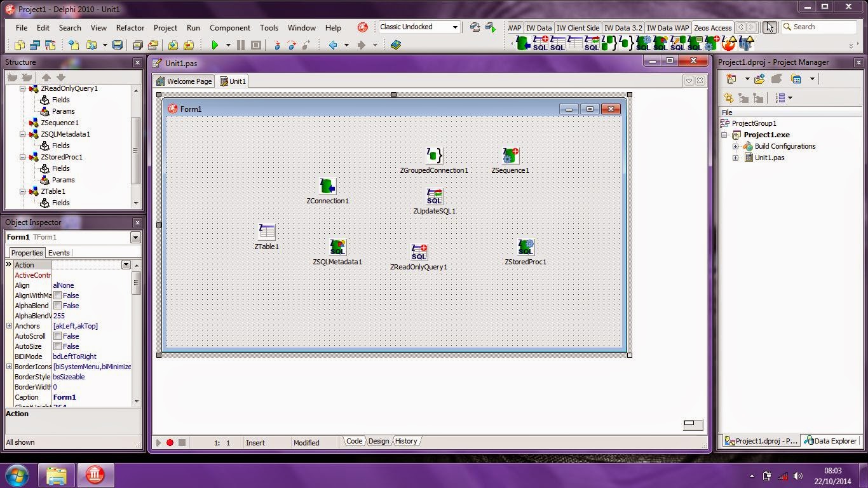This screenshot has width=868, height=488.
Task: Open the Component menu
Action: click(230, 27)
